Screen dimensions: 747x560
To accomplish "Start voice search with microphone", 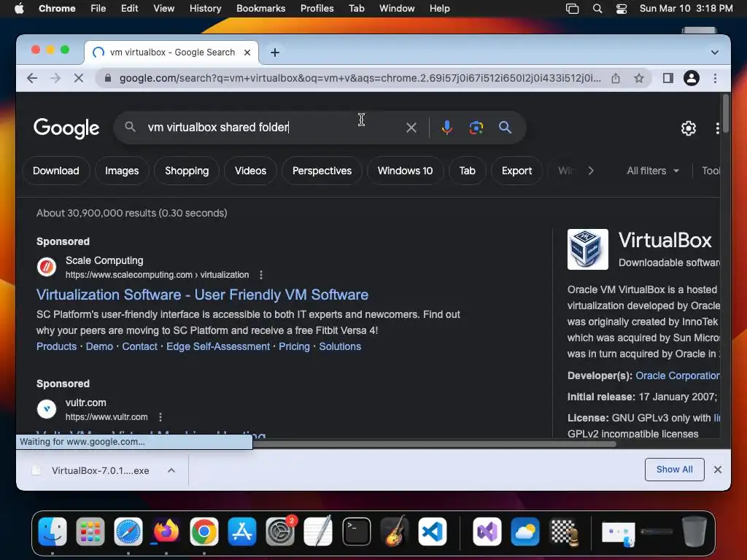I will 447,127.
